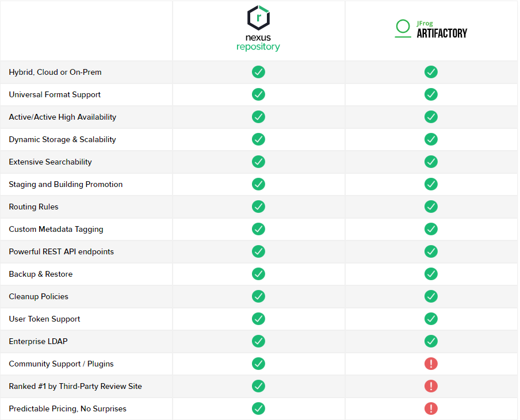Click Nexus checkmark for Routing Rules
This screenshot has height=420, width=520.
(x=258, y=207)
